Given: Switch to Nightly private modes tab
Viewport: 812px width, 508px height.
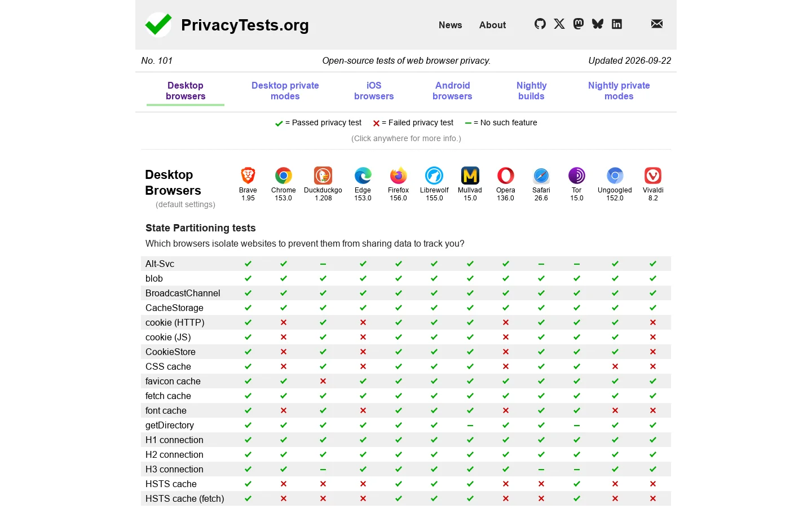Looking at the screenshot, I should click(619, 91).
